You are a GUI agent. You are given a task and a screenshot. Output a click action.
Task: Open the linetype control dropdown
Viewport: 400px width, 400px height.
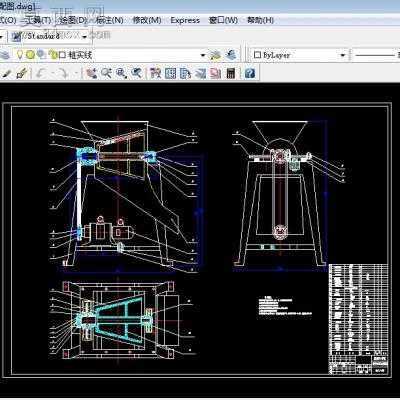(x=375, y=55)
